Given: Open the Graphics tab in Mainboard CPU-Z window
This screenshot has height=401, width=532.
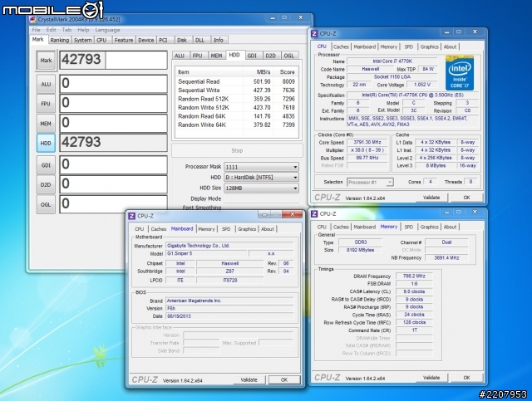Looking at the screenshot, I should point(247,229).
